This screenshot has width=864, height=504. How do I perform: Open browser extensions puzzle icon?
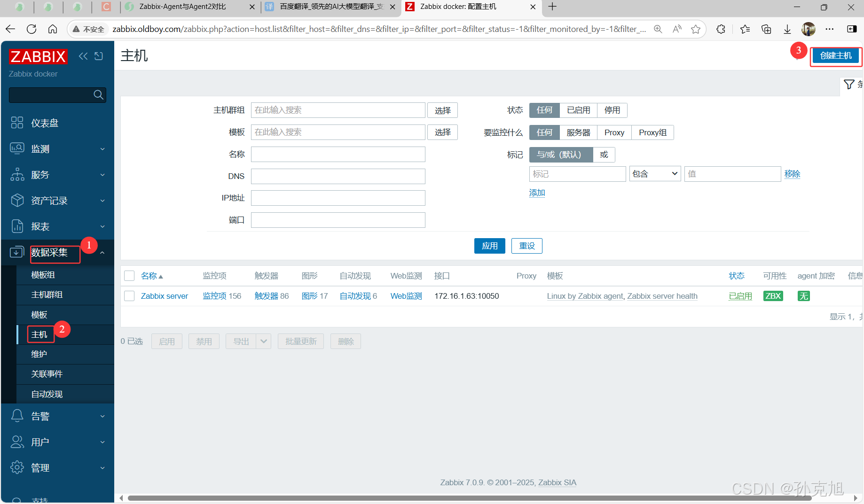click(x=721, y=29)
